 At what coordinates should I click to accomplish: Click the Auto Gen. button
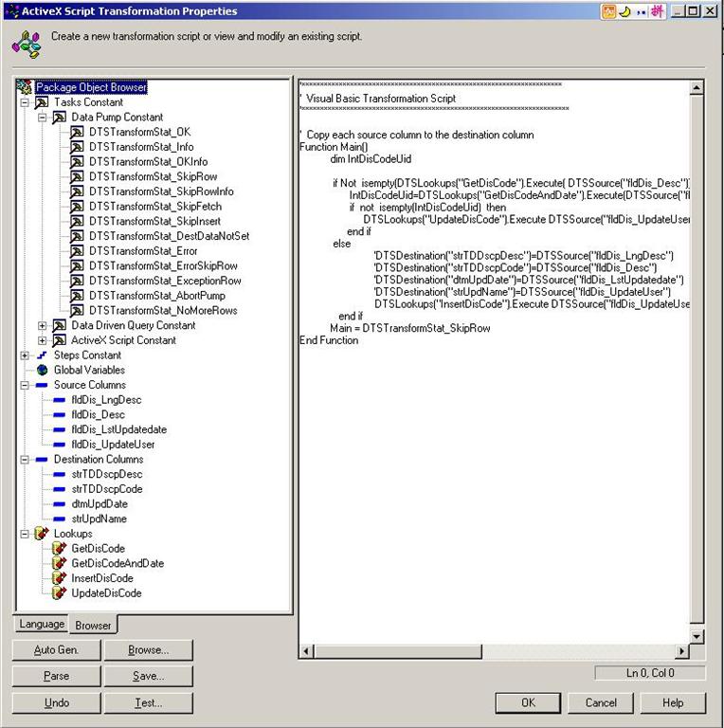pos(56,650)
